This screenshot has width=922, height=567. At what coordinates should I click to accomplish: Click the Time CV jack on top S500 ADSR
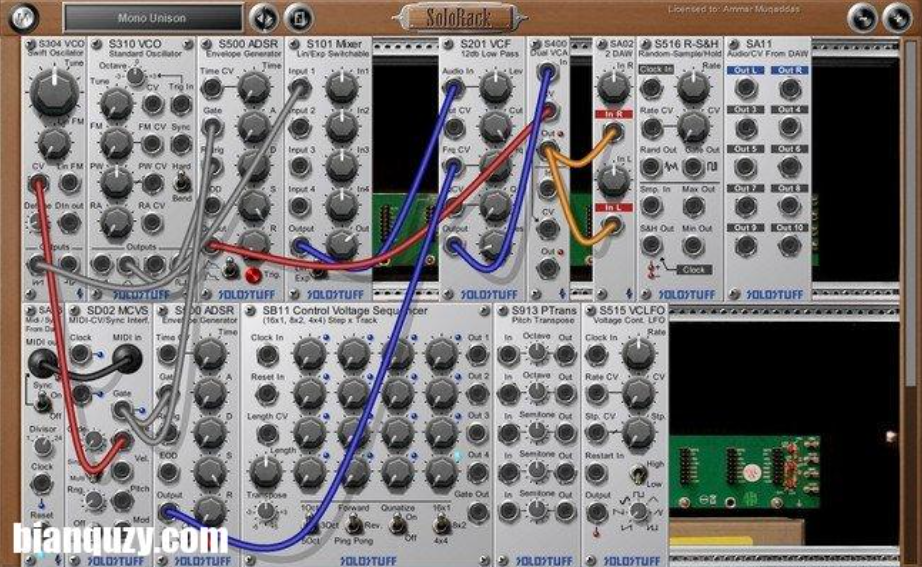coord(211,88)
